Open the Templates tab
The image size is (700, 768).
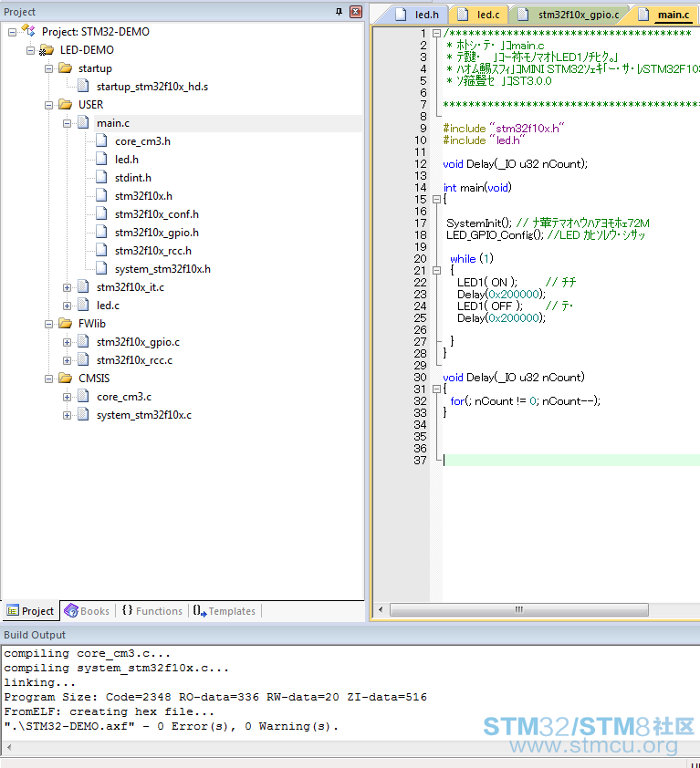pos(225,611)
